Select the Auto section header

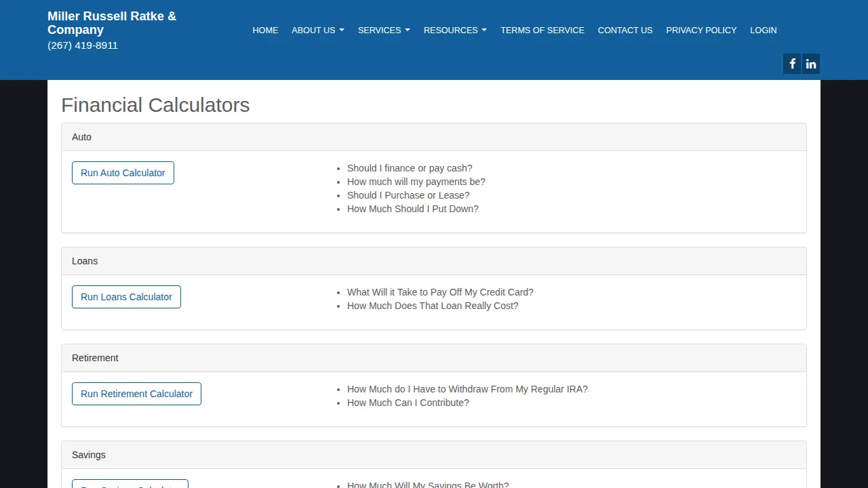tap(434, 137)
